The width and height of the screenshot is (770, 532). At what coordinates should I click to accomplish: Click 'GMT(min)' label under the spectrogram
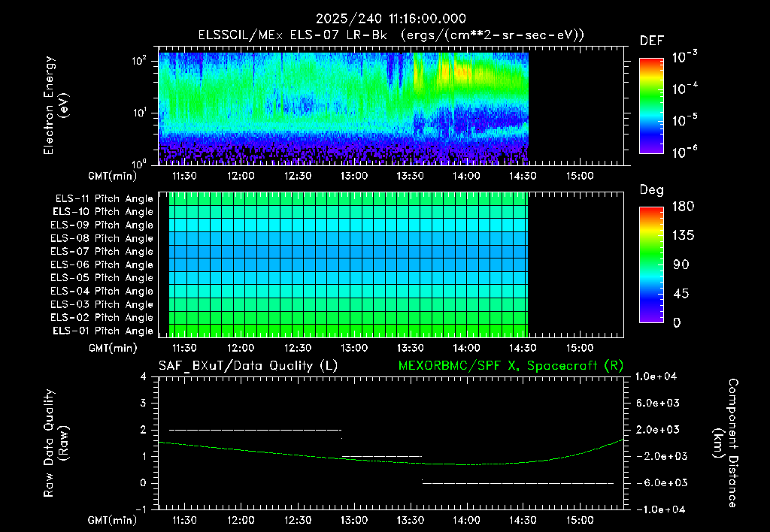[113, 176]
